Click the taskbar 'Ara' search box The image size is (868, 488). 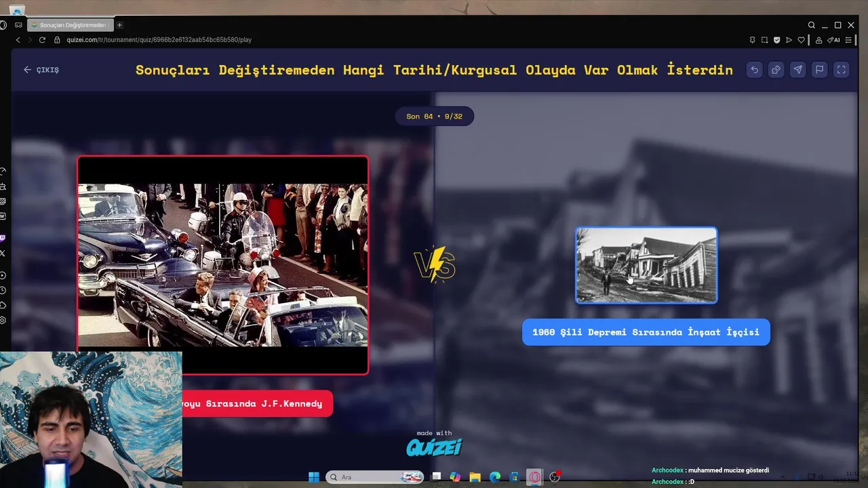click(375, 477)
